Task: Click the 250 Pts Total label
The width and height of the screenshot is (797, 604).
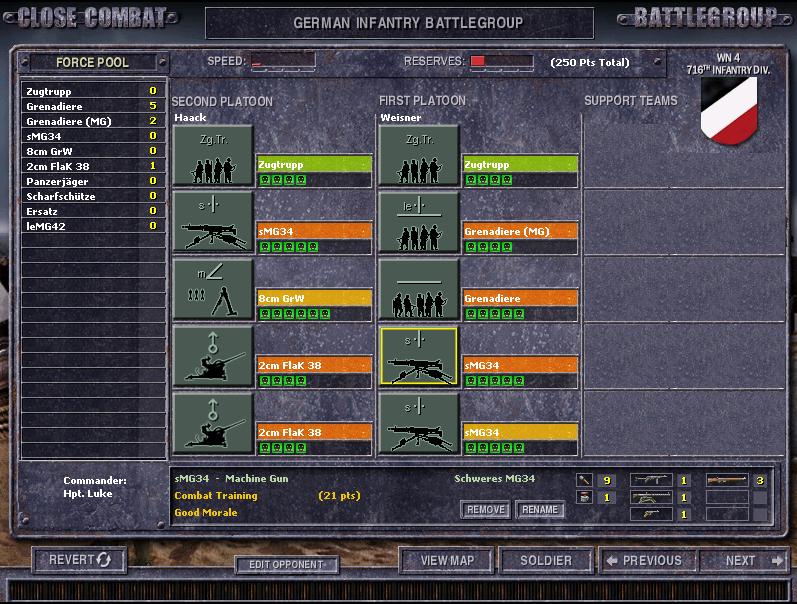Action: tap(590, 63)
